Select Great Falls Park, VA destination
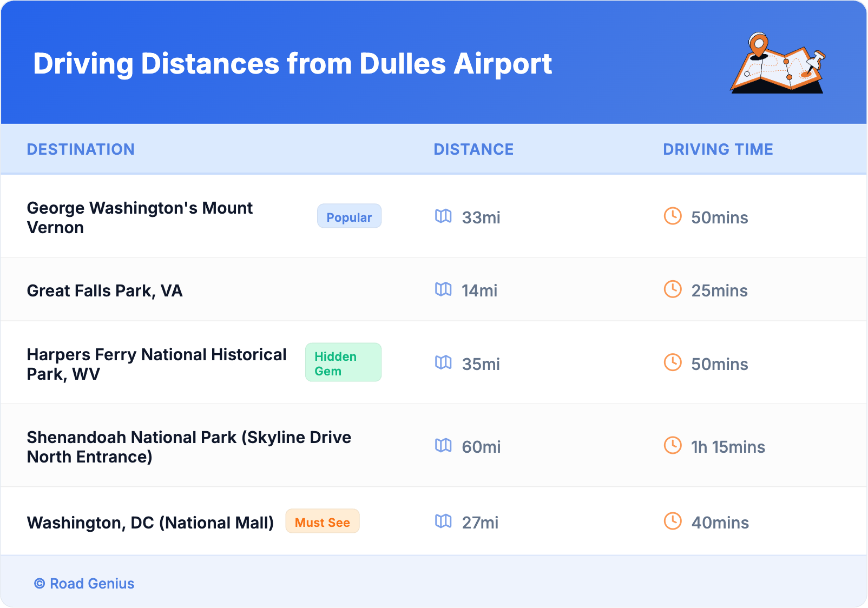 (104, 290)
